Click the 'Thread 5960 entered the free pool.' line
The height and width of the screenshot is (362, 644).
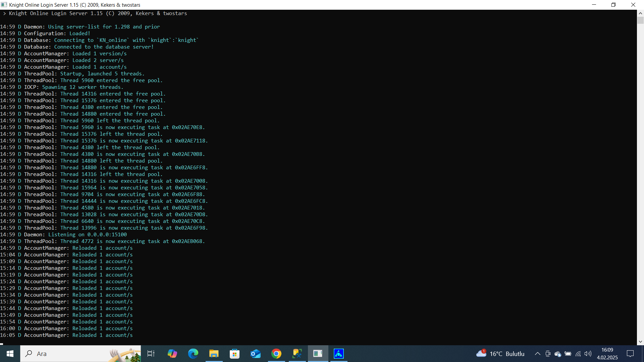(x=81, y=80)
